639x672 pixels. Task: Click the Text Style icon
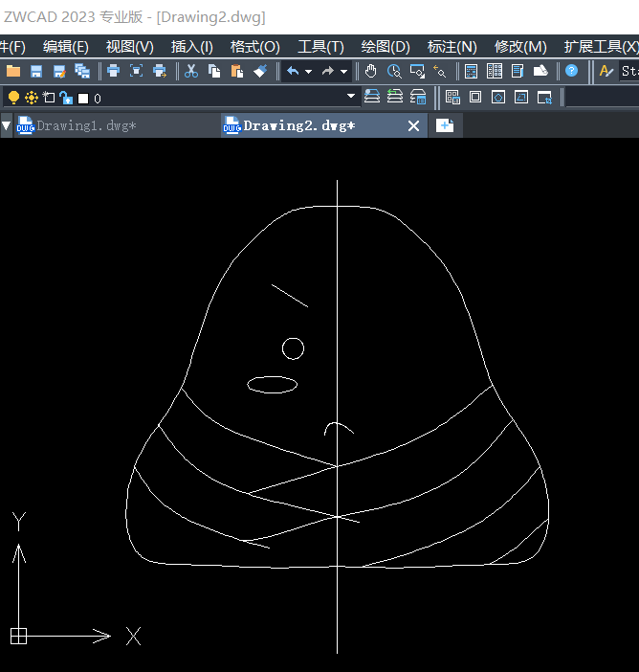click(x=606, y=71)
